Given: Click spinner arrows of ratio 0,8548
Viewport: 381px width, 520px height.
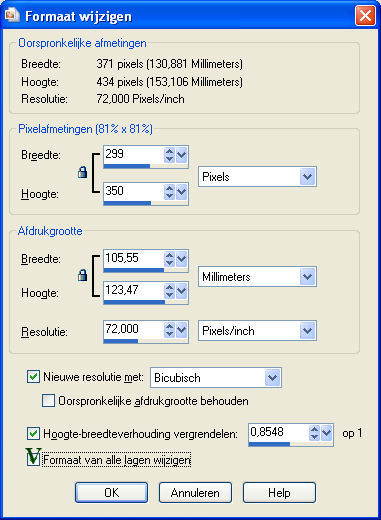Looking at the screenshot, I should coord(314,433).
